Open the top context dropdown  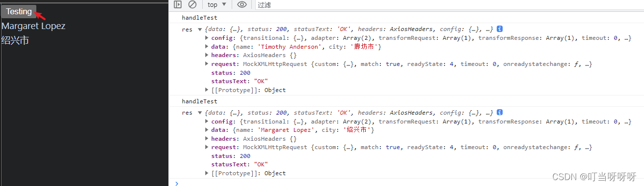(217, 4)
